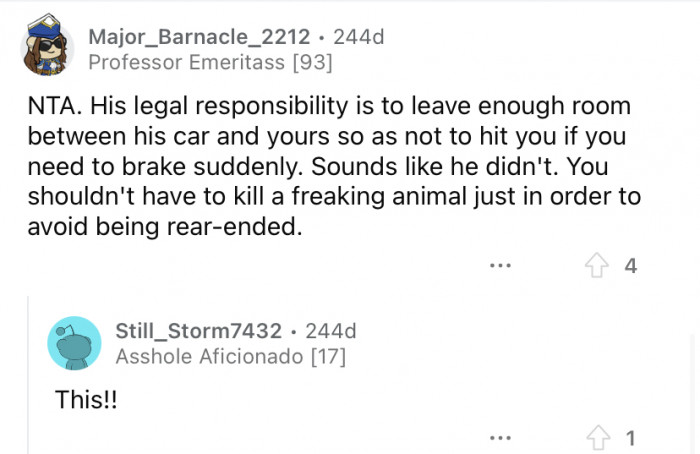Open Still_Storm7432's blue snoo avatar
The height and width of the screenshot is (454, 700).
click(x=74, y=342)
